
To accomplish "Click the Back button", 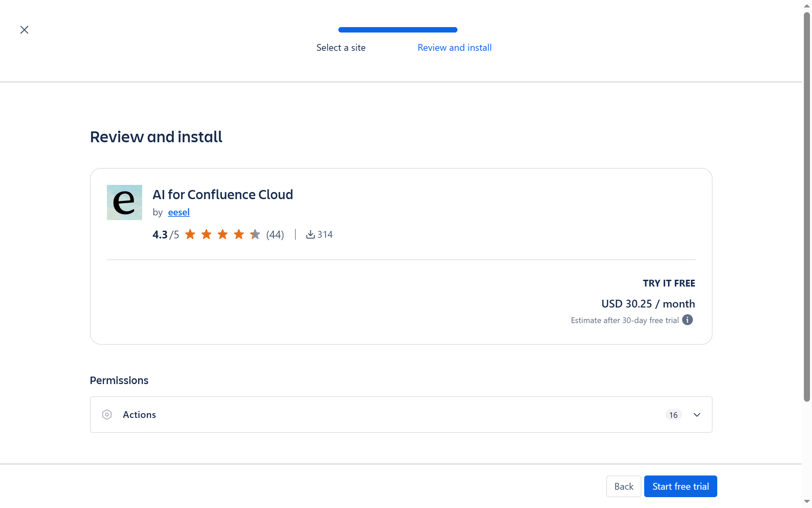I will (x=624, y=486).
